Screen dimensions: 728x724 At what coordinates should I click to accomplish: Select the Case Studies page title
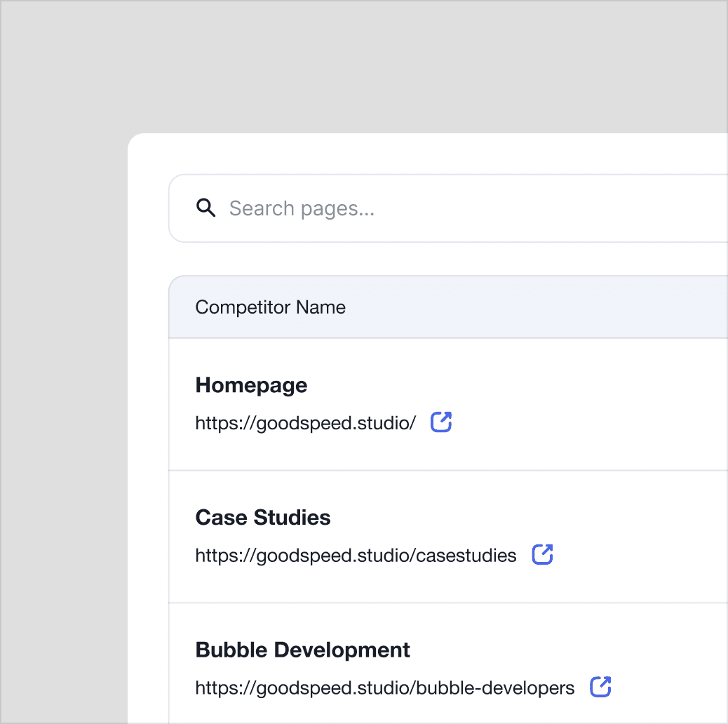tap(263, 518)
